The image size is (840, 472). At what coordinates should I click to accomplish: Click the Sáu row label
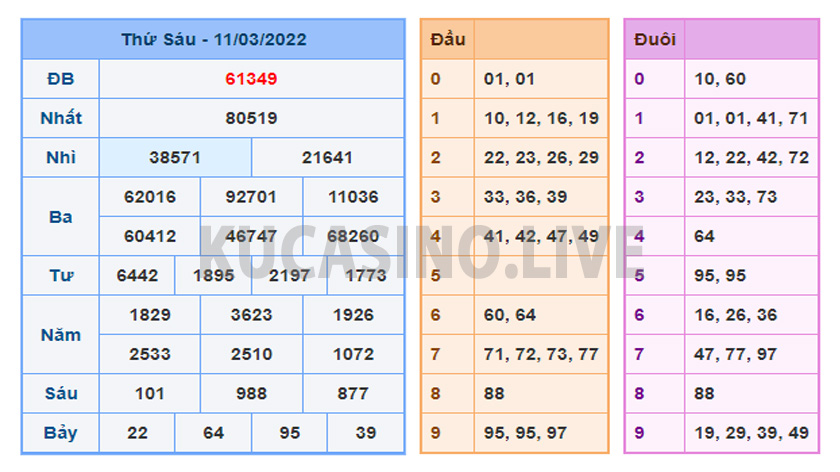tap(61, 394)
